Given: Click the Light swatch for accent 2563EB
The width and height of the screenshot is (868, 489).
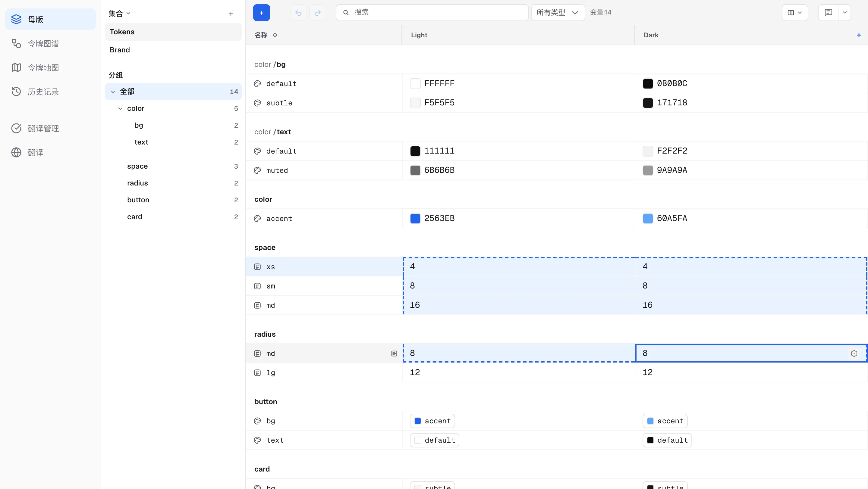Looking at the screenshot, I should click(415, 218).
